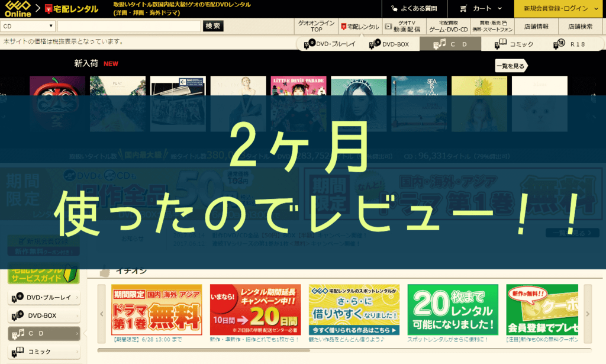Switch to the DVD-BOX tab

point(389,44)
